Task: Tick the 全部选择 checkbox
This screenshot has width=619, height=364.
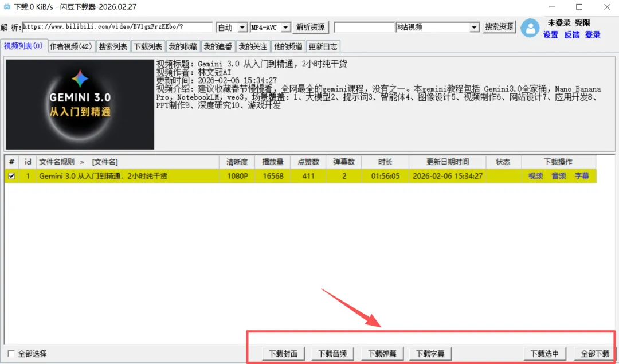Action: [11, 353]
